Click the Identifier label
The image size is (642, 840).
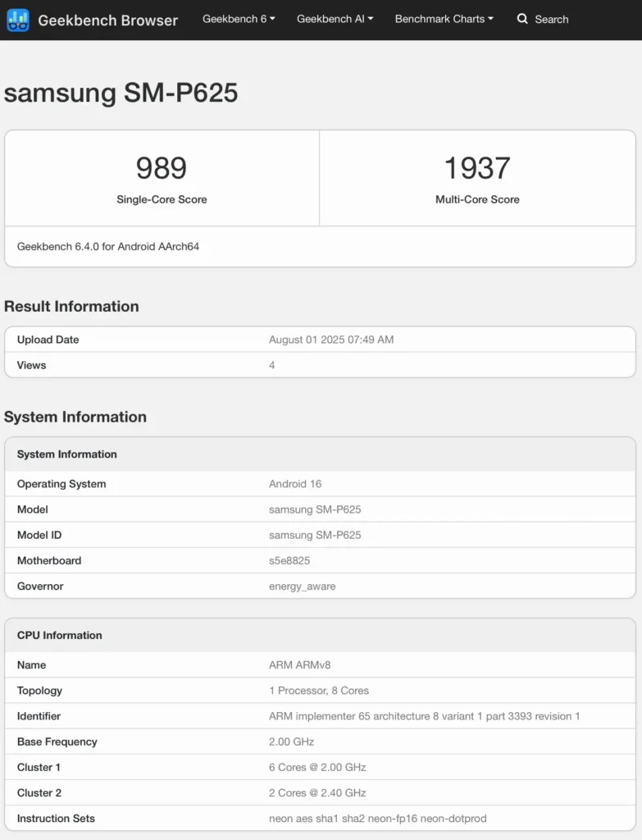tap(39, 716)
